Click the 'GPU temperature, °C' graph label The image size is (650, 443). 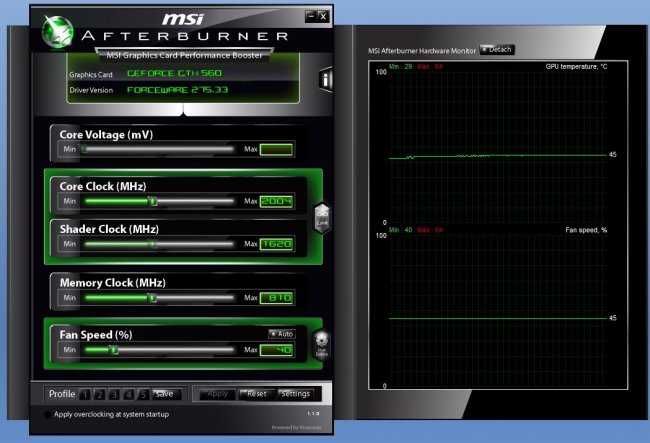[x=576, y=67]
